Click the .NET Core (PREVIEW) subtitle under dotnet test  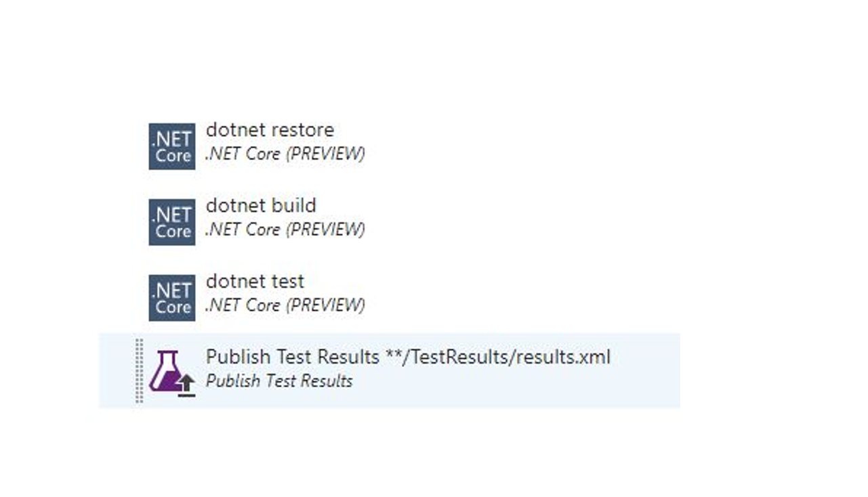point(283,305)
